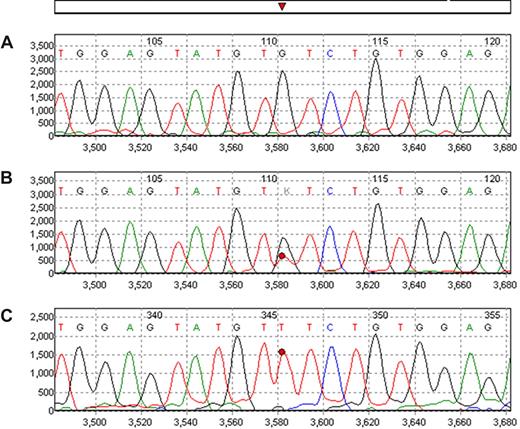The image size is (520, 429).
Task: Click the 3,580 x-axis tick label in panel A
Action: (278, 147)
